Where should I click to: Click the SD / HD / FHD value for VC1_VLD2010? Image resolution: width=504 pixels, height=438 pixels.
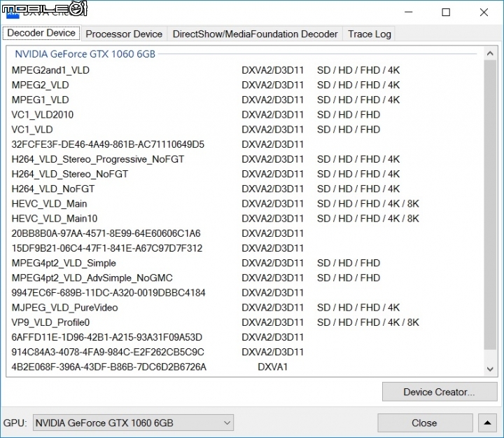tap(349, 114)
